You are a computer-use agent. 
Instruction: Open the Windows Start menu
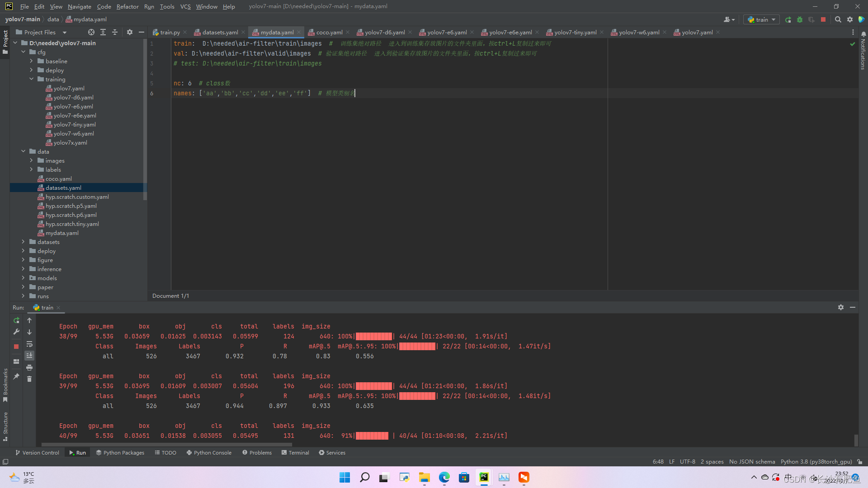point(344,477)
